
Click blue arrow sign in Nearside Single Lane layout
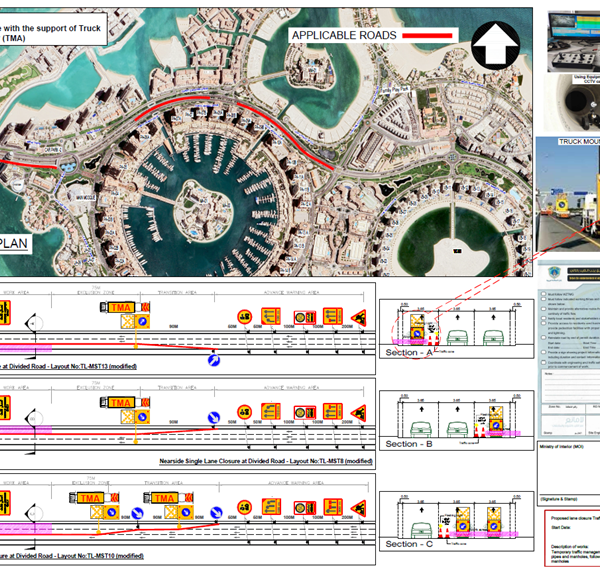click(x=213, y=419)
